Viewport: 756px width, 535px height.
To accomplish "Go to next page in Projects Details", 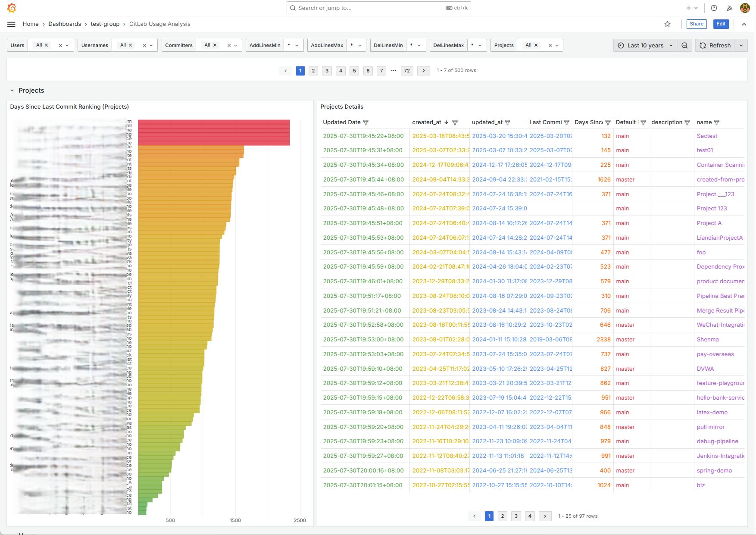I will click(545, 516).
